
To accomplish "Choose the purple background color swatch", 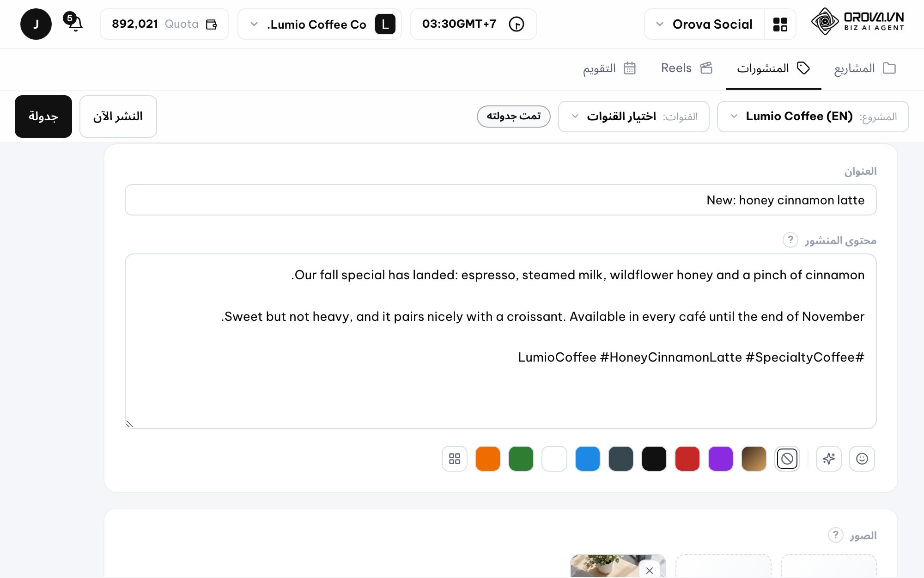I will [721, 459].
